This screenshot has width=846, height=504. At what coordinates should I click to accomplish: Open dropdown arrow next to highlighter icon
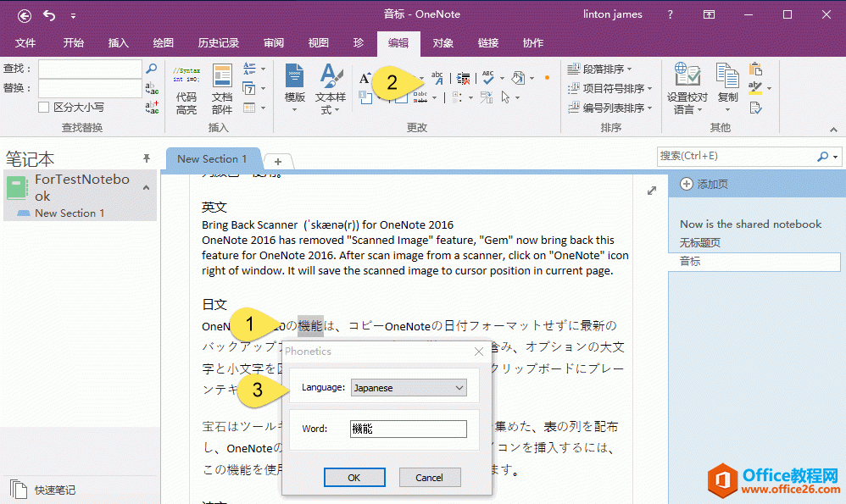[x=770, y=88]
